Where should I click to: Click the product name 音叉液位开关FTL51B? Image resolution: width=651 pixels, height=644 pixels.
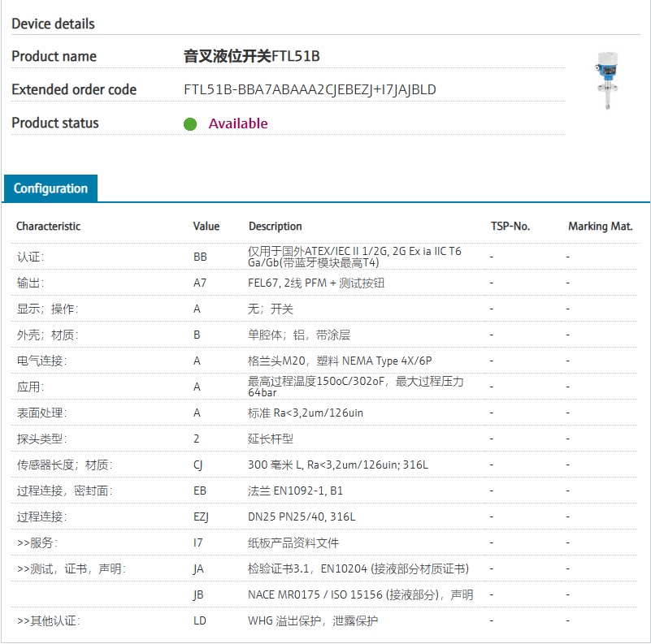pyautogui.click(x=252, y=56)
